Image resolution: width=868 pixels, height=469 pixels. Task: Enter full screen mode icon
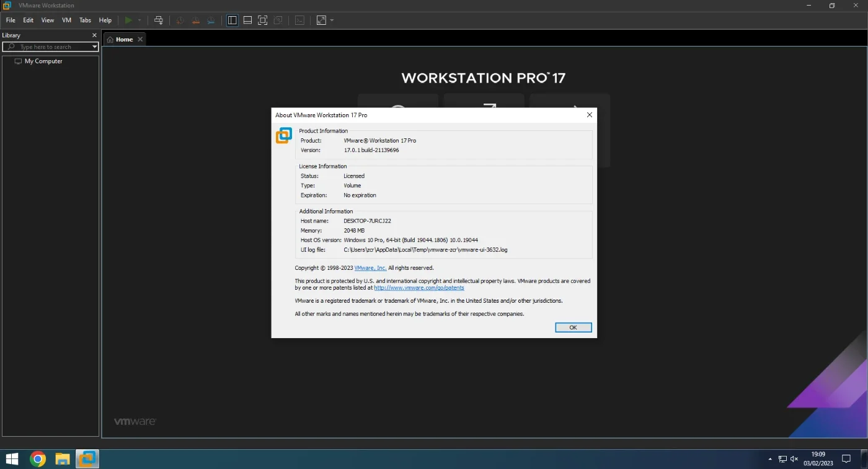(x=262, y=20)
